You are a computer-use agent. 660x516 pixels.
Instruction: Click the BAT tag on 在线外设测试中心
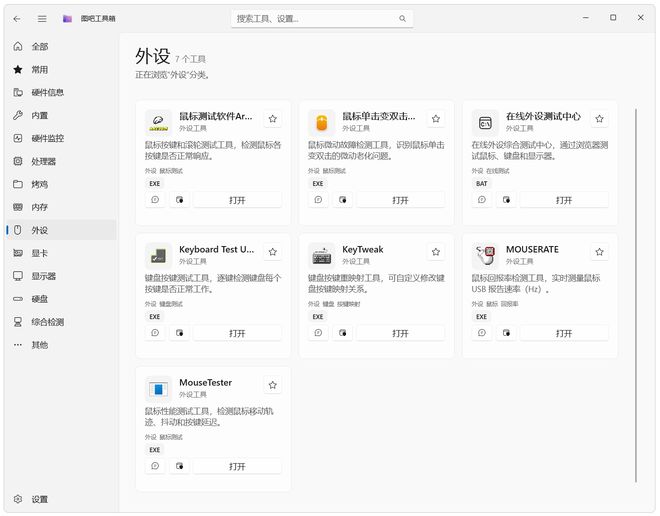pos(482,184)
